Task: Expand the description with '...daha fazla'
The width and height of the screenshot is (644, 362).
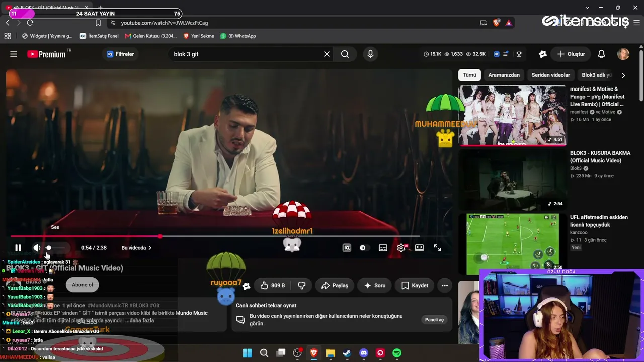Action: click(139, 321)
